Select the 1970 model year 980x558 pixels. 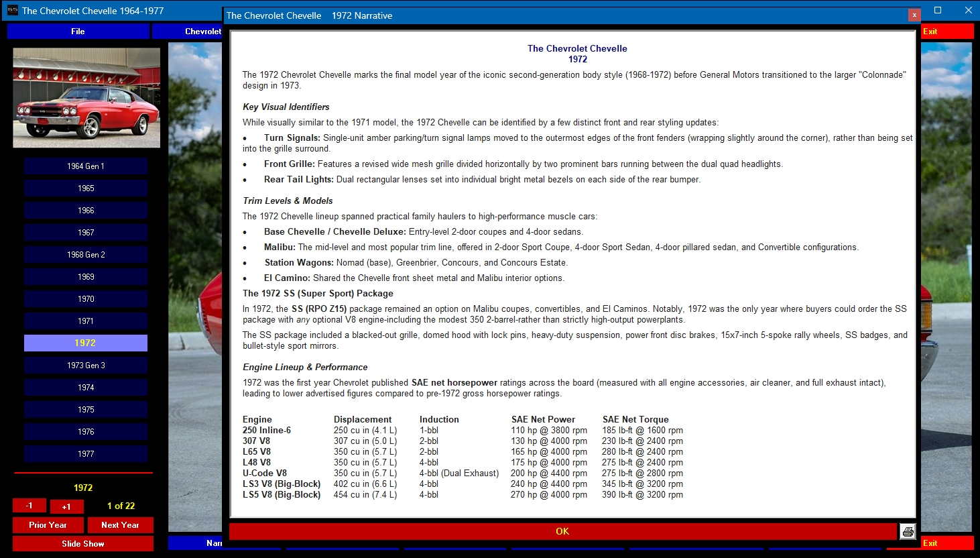click(x=86, y=299)
